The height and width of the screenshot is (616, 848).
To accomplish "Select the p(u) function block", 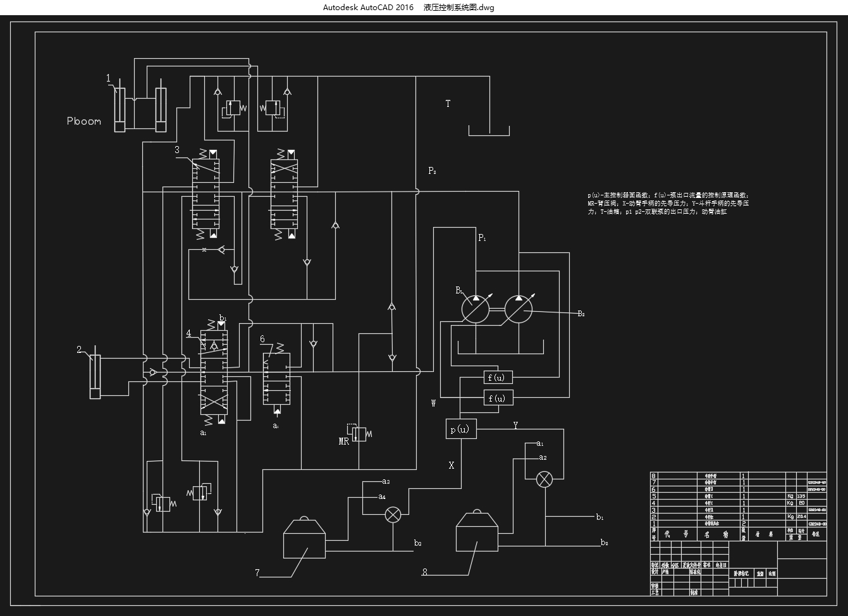I will coord(461,429).
